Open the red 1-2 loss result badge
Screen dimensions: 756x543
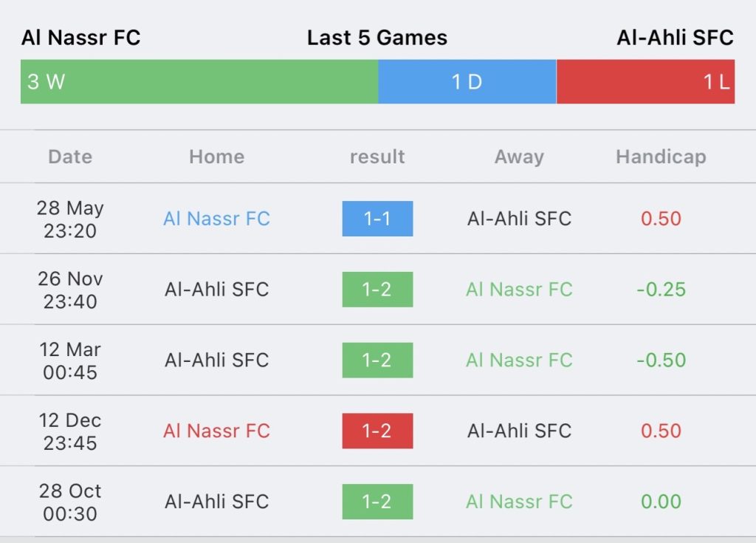(x=377, y=431)
